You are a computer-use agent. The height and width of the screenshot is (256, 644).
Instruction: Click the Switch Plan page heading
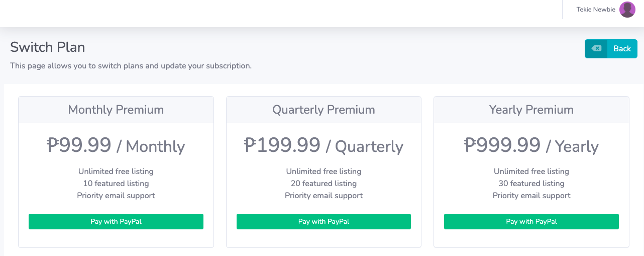click(48, 47)
